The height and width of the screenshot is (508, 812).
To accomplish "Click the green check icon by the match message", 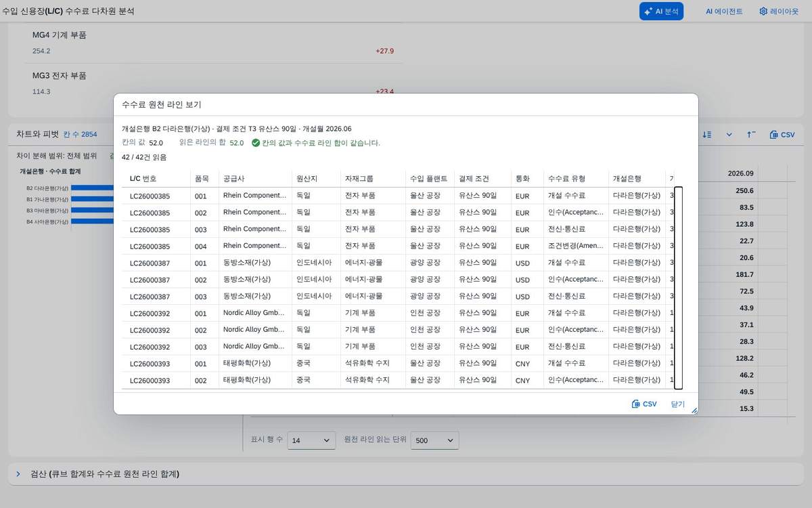I will (x=256, y=143).
